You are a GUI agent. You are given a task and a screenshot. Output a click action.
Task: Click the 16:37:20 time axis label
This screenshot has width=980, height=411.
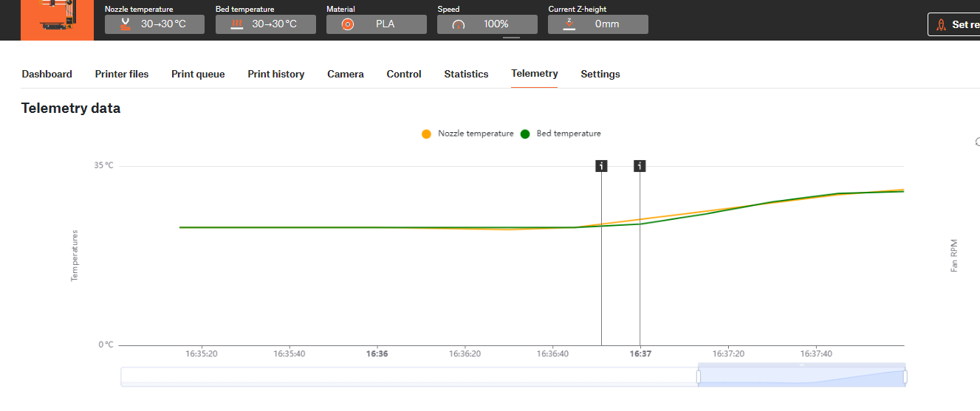(728, 354)
